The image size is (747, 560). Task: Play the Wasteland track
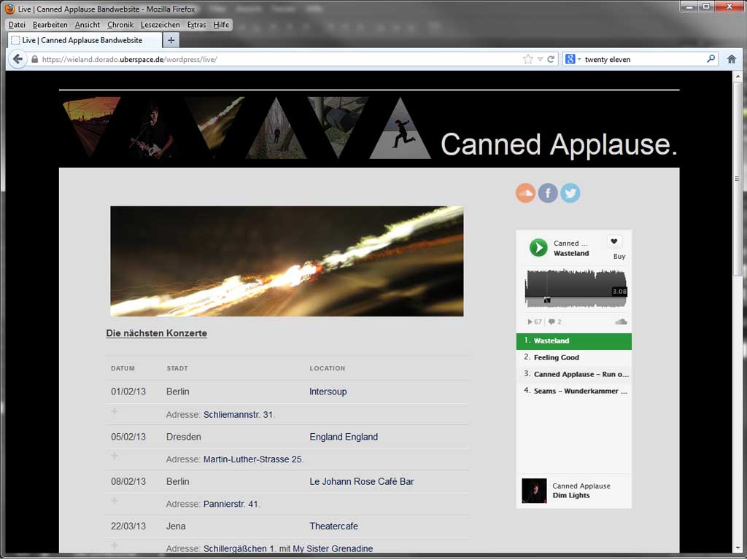coord(538,247)
